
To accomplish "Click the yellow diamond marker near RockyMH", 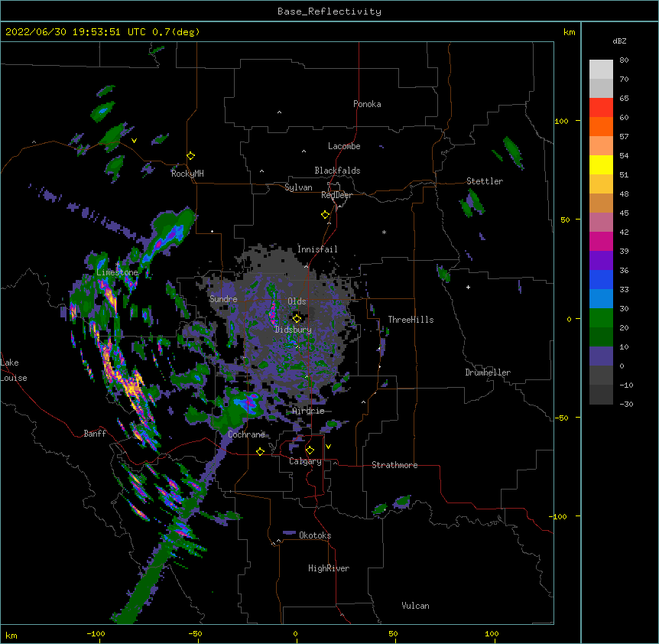I will (x=191, y=156).
